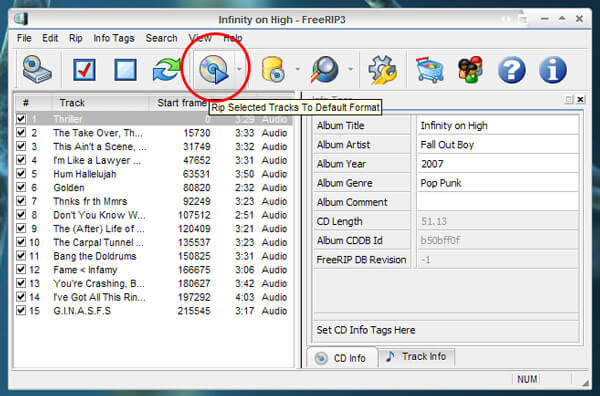Uncheck track 6 Golden checkbox

(x=21, y=187)
